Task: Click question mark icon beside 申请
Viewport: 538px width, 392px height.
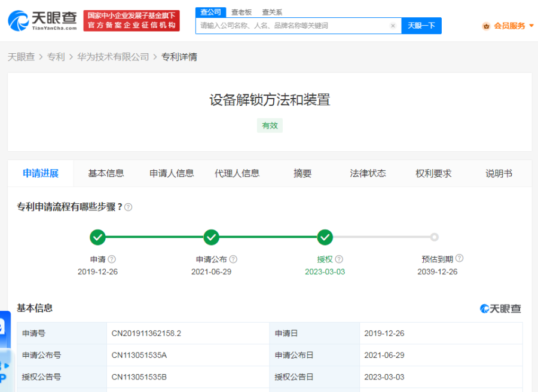Action: click(112, 259)
